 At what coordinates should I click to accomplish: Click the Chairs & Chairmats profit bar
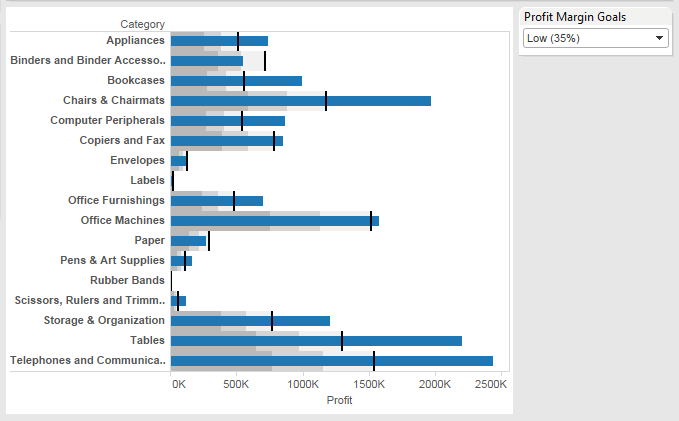pyautogui.click(x=300, y=100)
